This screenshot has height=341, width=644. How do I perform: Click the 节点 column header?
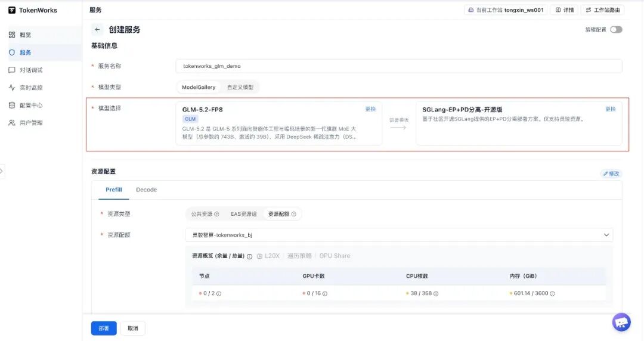pos(204,276)
